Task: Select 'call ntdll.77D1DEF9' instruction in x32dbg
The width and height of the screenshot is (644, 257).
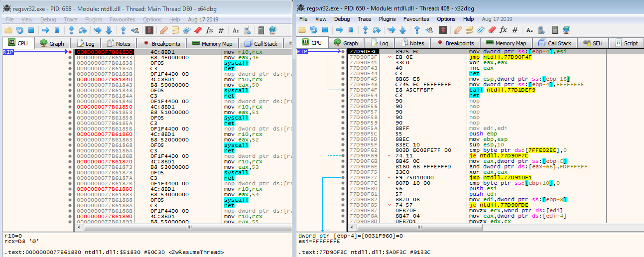Action: (502, 90)
